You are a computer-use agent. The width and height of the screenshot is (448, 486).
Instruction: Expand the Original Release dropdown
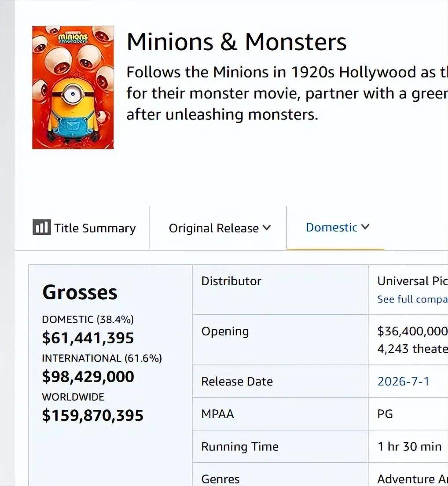220,228
